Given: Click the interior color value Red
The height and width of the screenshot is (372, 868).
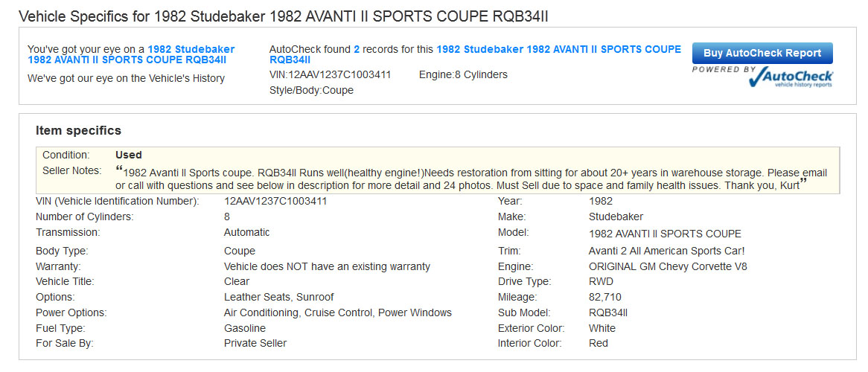Looking at the screenshot, I should pyautogui.click(x=599, y=343).
